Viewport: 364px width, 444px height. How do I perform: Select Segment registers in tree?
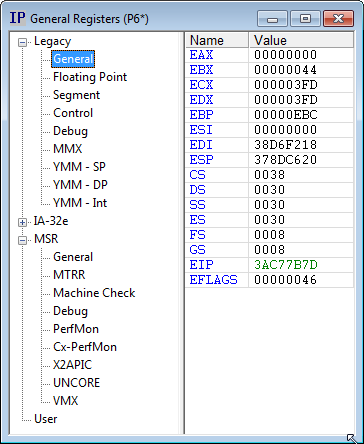[76, 95]
